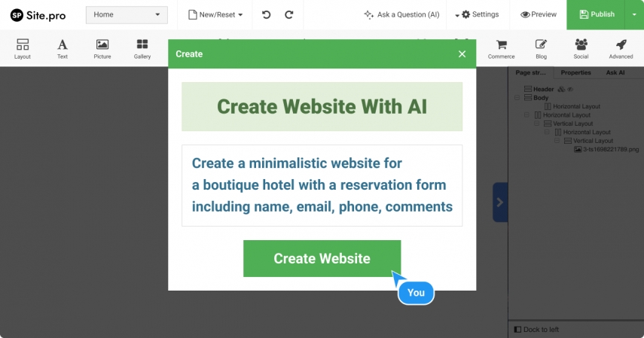This screenshot has width=644, height=338.
Task: Switch to the Ask AI tab
Action: [x=615, y=73]
